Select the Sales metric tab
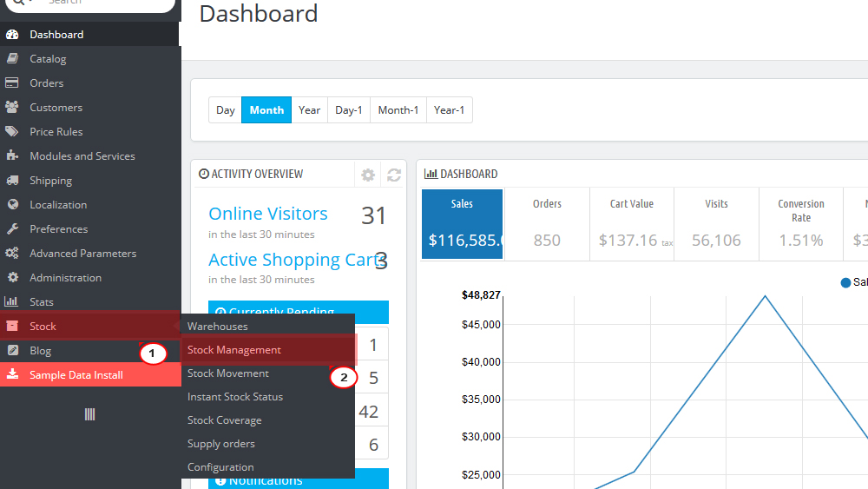This screenshot has height=489, width=868. (x=463, y=224)
